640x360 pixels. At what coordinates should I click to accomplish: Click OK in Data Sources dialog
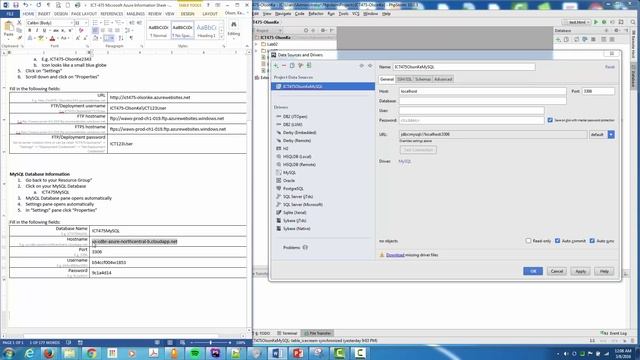coord(533,271)
